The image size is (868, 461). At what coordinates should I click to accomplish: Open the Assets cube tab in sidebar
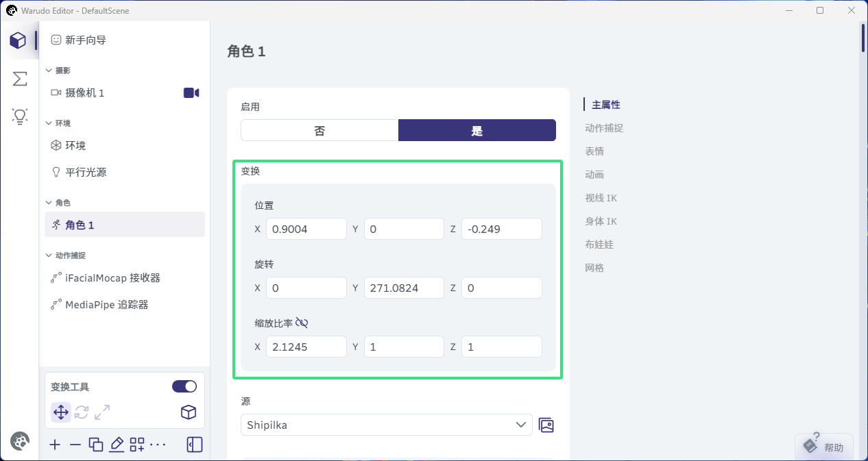click(19, 40)
